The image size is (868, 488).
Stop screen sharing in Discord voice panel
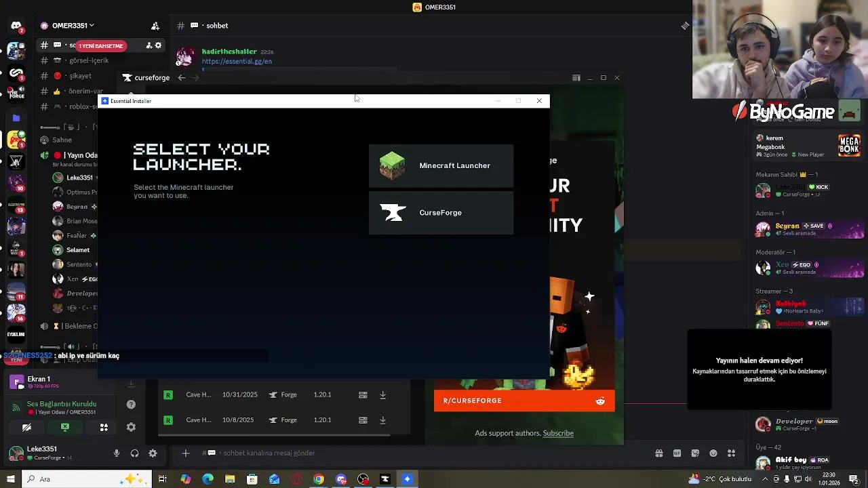pyautogui.click(x=65, y=428)
